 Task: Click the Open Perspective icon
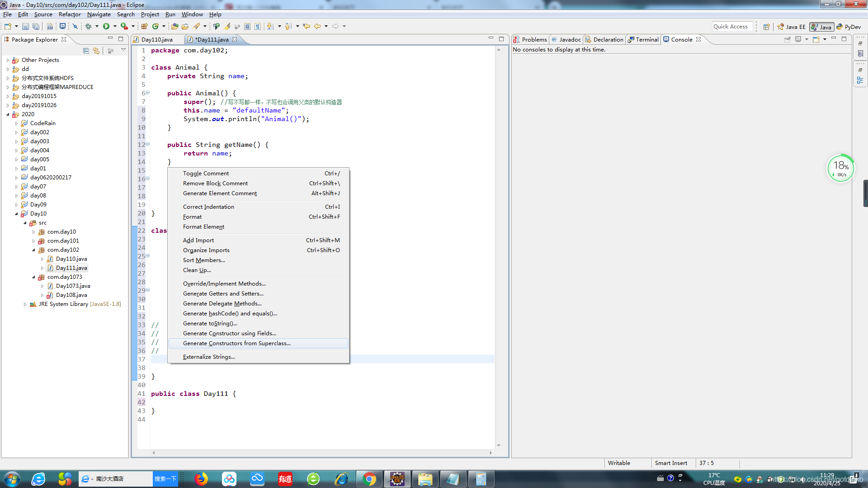point(766,27)
